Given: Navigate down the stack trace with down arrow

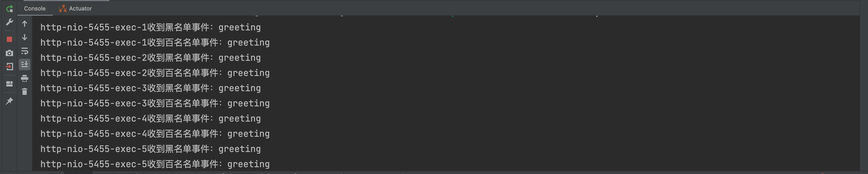Looking at the screenshot, I should click(x=25, y=37).
